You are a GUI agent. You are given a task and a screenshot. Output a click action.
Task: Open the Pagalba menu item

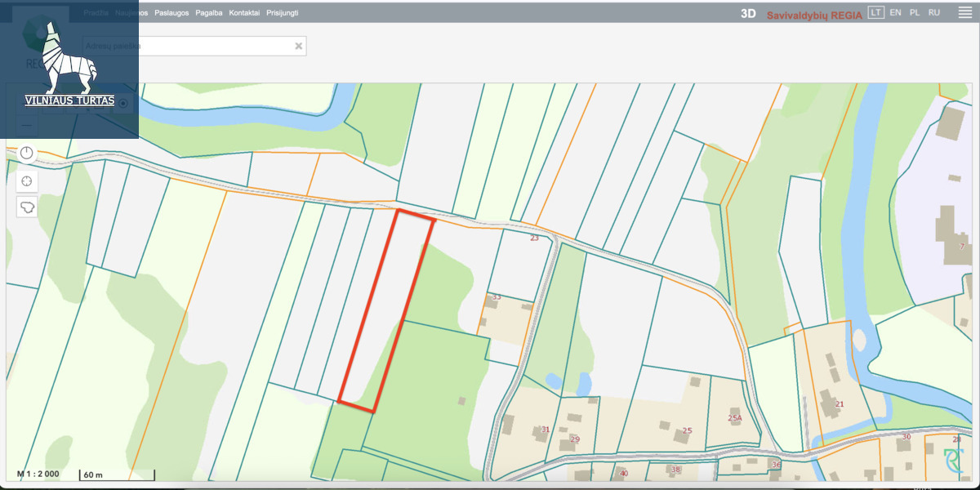point(209,13)
